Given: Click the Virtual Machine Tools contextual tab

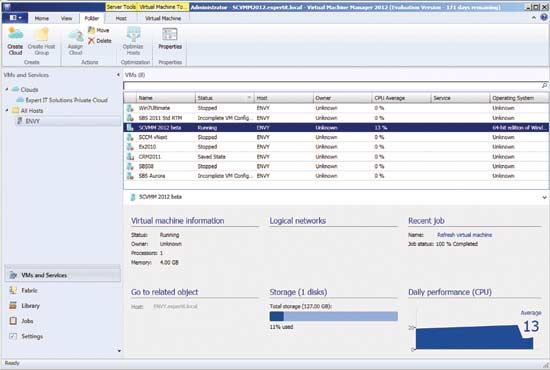Looking at the screenshot, I should point(163,7).
